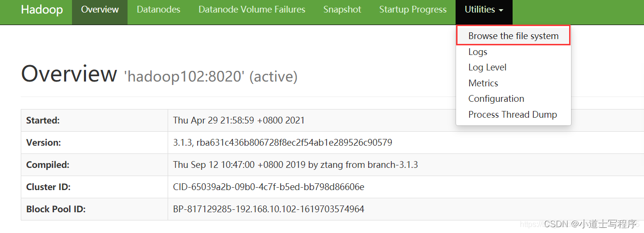644x233 pixels.
Task: Click the Version 3.1.3 hash value
Action: click(x=283, y=143)
